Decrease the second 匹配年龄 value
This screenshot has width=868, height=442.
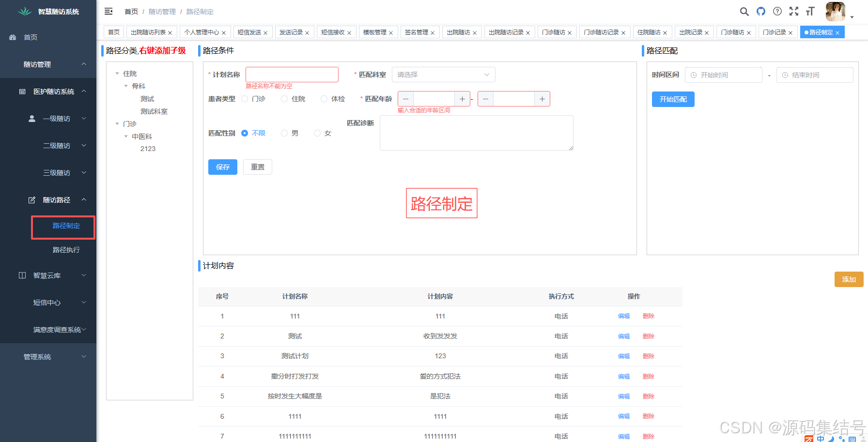click(x=486, y=99)
